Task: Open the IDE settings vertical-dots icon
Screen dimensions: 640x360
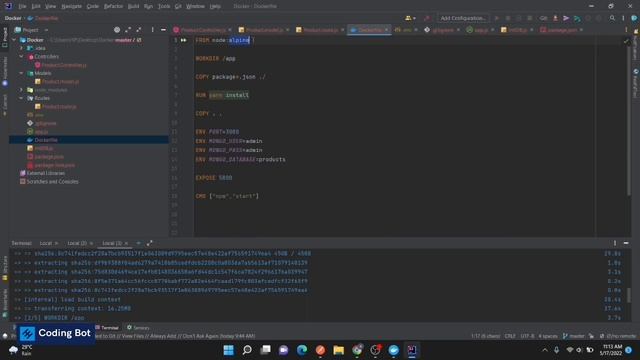Action: (x=623, y=18)
